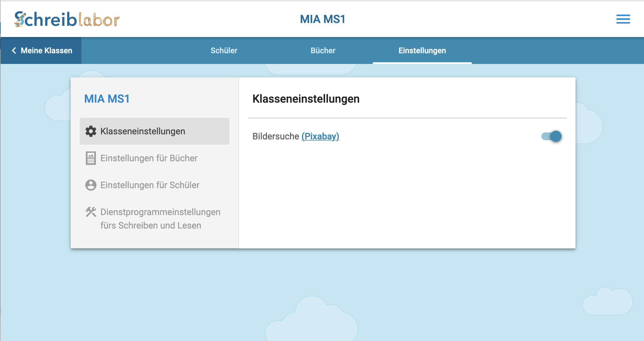
Task: Click the Schreiblabor logo
Action: click(67, 19)
